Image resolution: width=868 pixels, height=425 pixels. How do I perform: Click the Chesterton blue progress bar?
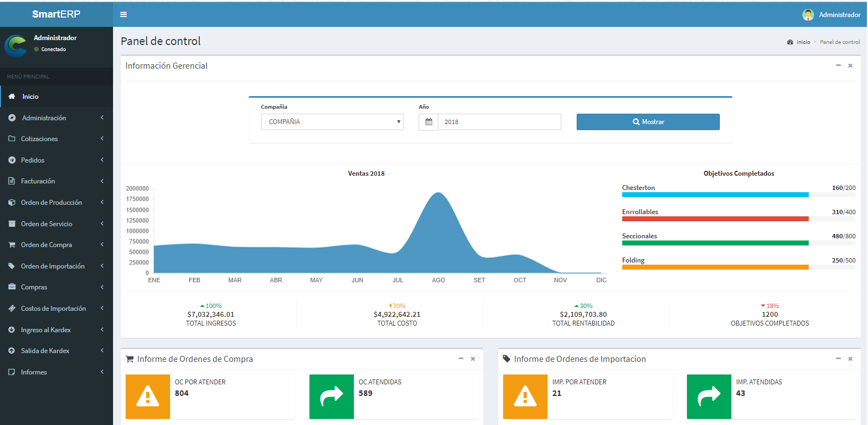(715, 195)
